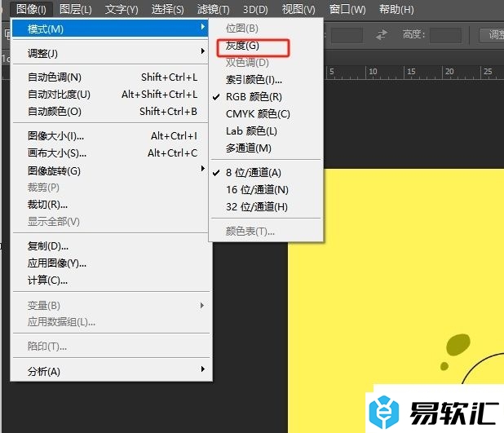Switch to CMYK 颜色(C) mode
The height and width of the screenshot is (433, 504).
[x=266, y=114]
